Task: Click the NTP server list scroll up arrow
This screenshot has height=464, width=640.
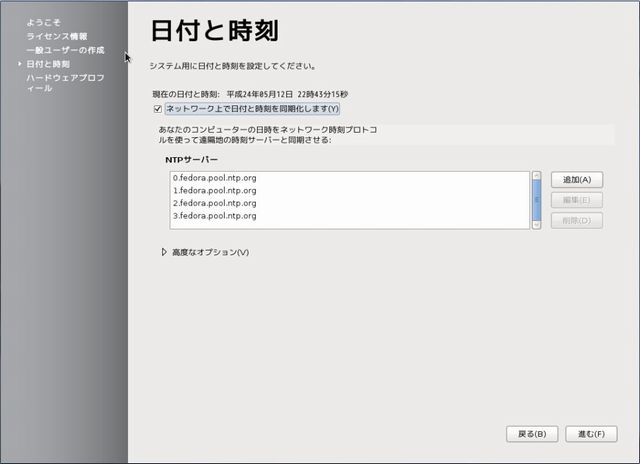Action: pyautogui.click(x=537, y=175)
